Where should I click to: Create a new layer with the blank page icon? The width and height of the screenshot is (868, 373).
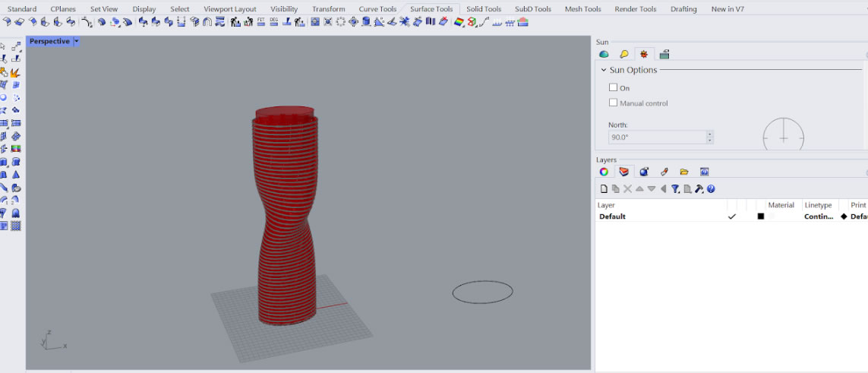(604, 189)
